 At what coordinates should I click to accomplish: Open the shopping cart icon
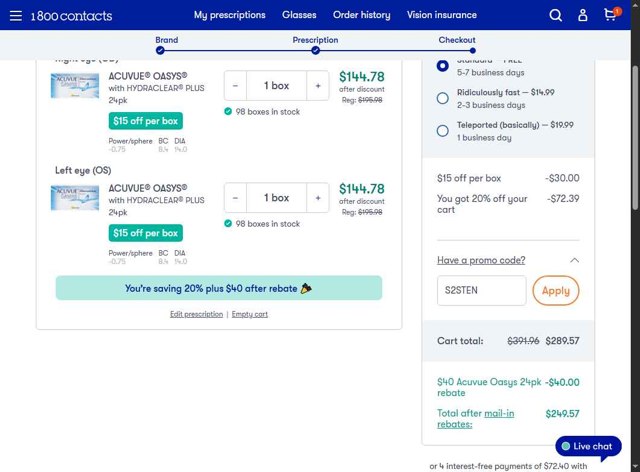tap(610, 15)
